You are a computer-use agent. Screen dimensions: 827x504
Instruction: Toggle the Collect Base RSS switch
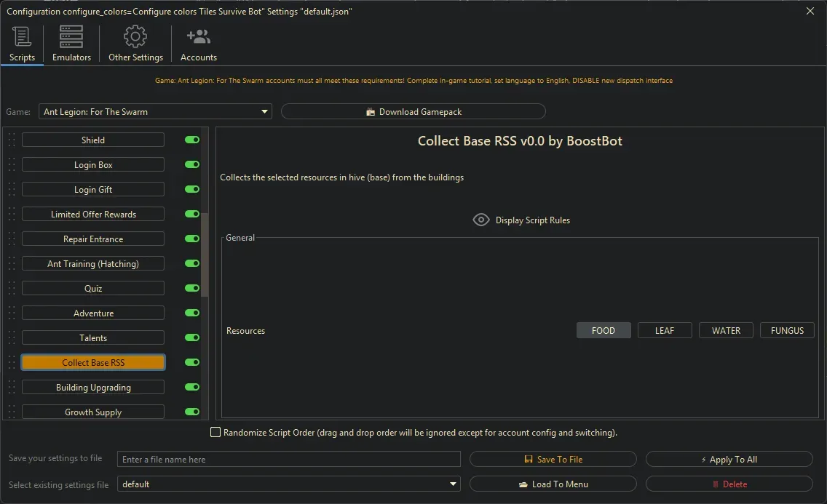coord(192,362)
